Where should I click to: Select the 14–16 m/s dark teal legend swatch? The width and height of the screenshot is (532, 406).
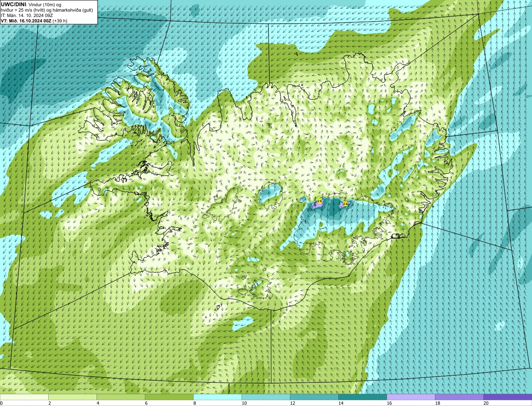(363, 397)
